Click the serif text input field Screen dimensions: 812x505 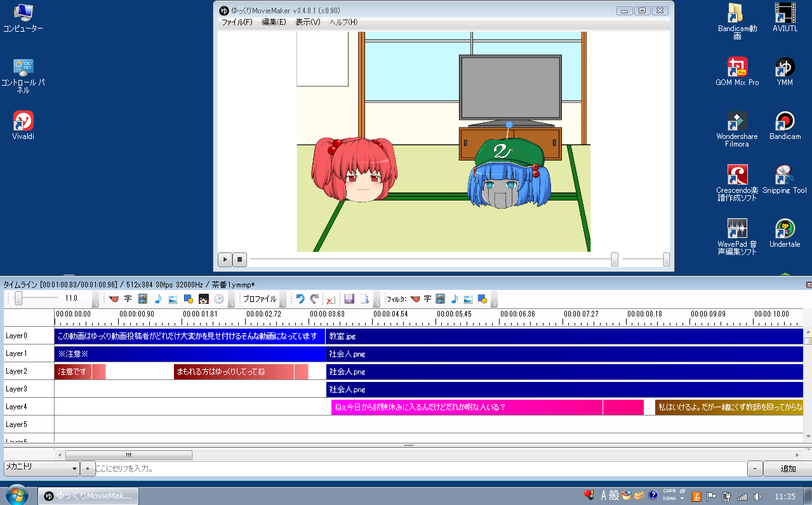tap(420, 469)
